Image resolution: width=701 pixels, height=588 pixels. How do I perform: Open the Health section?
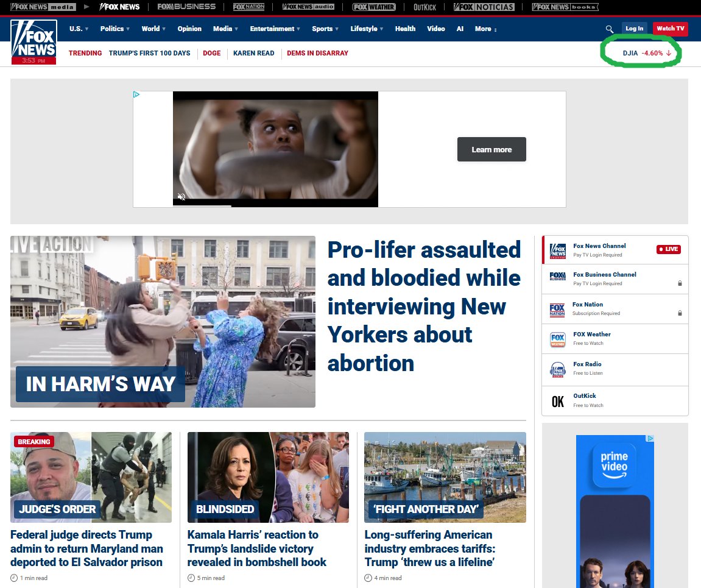(405, 29)
